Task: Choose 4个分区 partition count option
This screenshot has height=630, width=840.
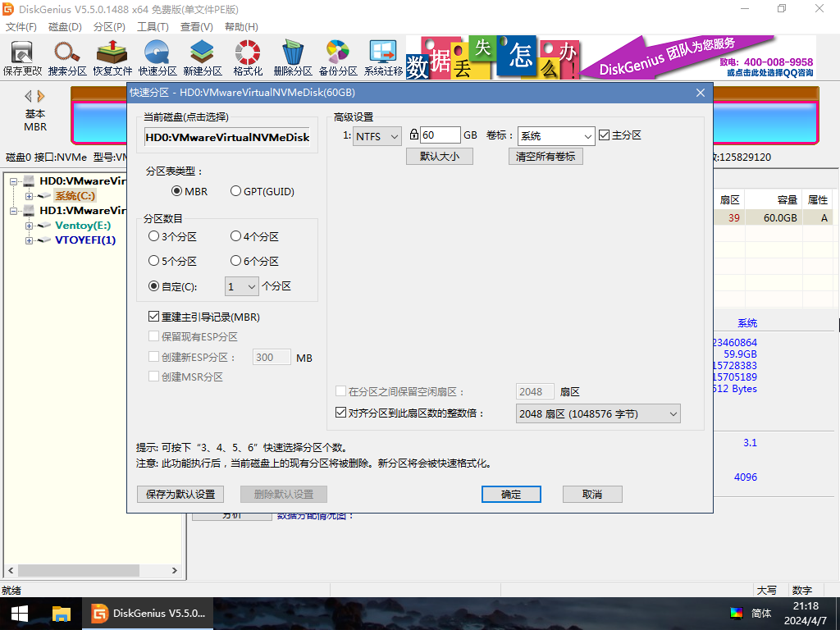Action: coord(235,236)
